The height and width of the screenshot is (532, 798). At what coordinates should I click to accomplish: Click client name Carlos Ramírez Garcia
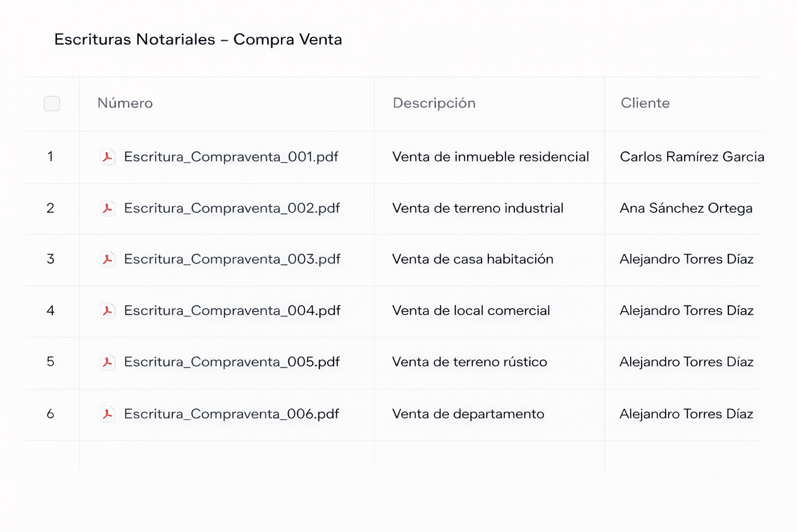(x=691, y=157)
